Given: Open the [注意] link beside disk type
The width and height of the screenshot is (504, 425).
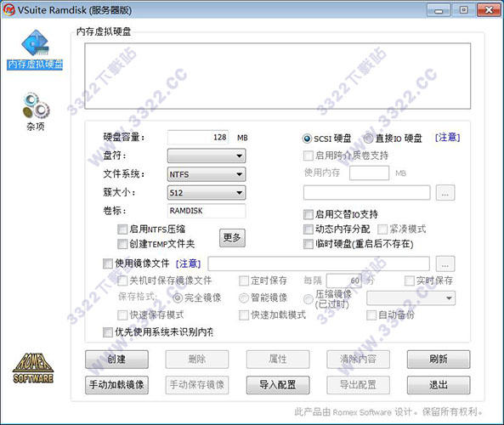Looking at the screenshot, I should click(447, 138).
